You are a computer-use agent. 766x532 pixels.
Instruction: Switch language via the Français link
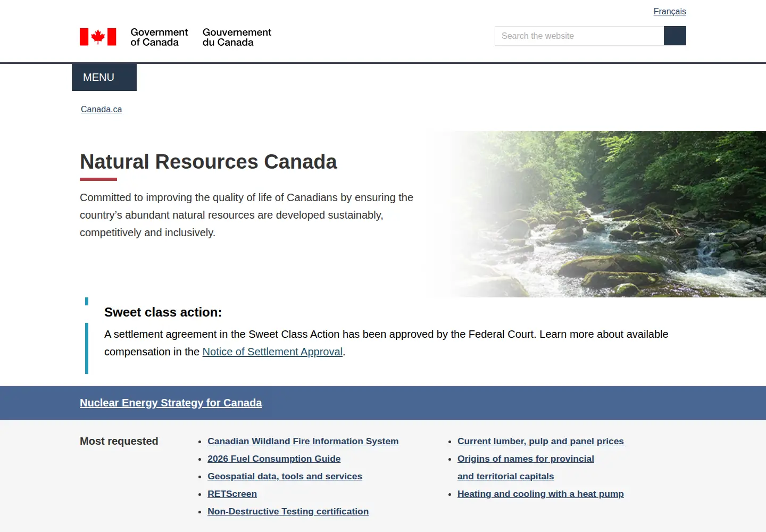point(670,11)
